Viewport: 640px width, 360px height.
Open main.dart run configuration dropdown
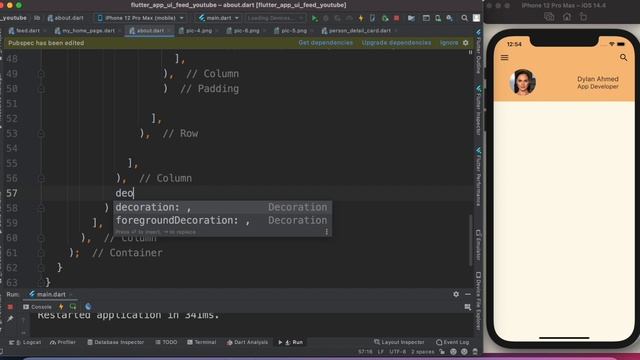(x=219, y=18)
